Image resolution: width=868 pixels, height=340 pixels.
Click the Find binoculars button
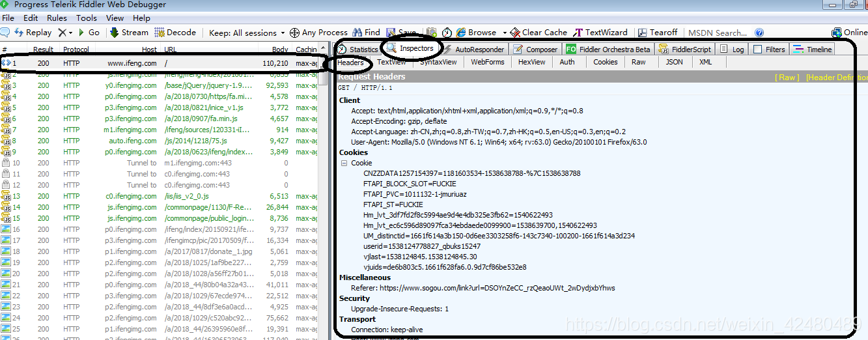point(366,33)
